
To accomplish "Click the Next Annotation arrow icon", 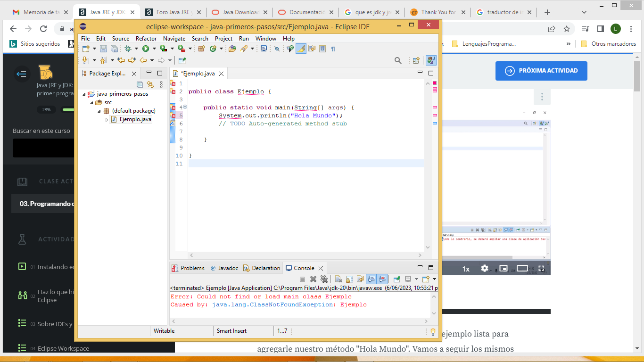I will tap(85, 60).
